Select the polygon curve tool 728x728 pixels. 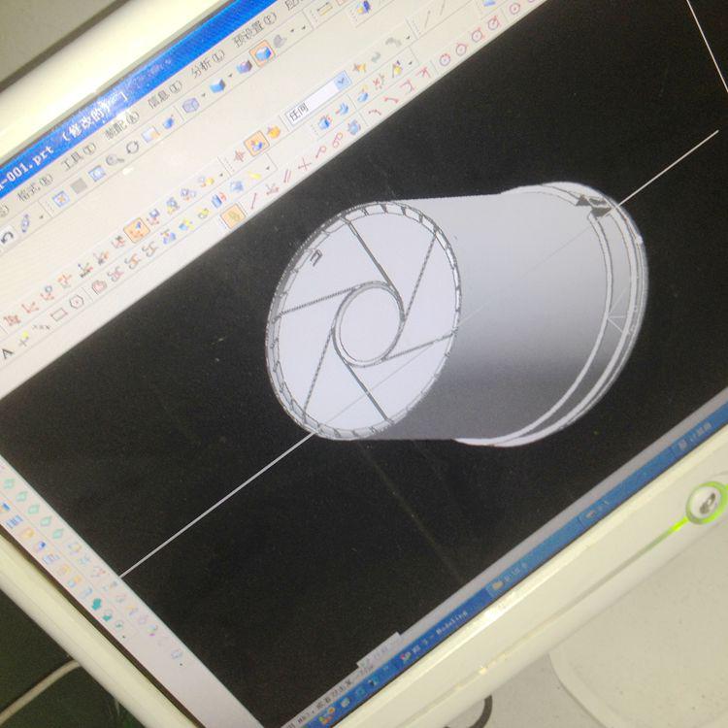(x=77, y=301)
